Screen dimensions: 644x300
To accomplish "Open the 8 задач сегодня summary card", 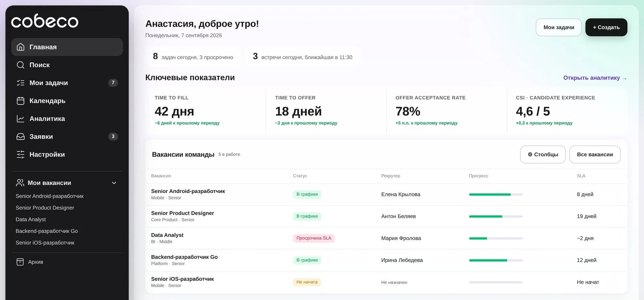I will point(193,57).
